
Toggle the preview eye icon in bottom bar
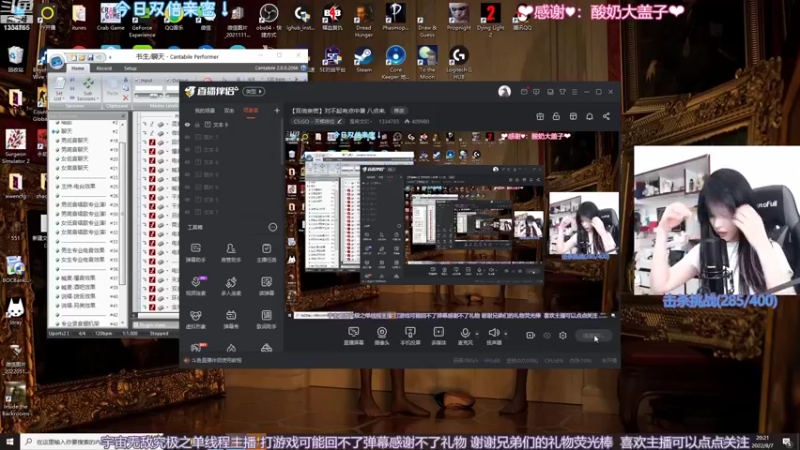(x=547, y=335)
